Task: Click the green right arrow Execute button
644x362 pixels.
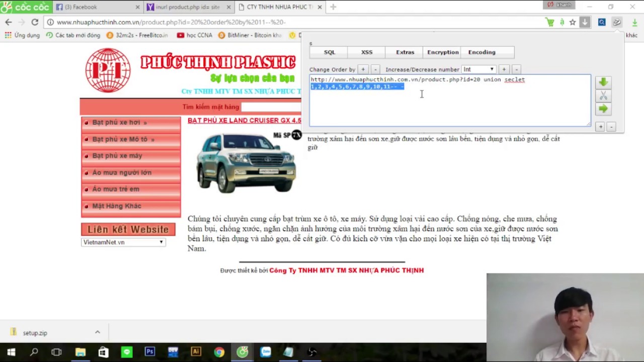Action: [603, 109]
